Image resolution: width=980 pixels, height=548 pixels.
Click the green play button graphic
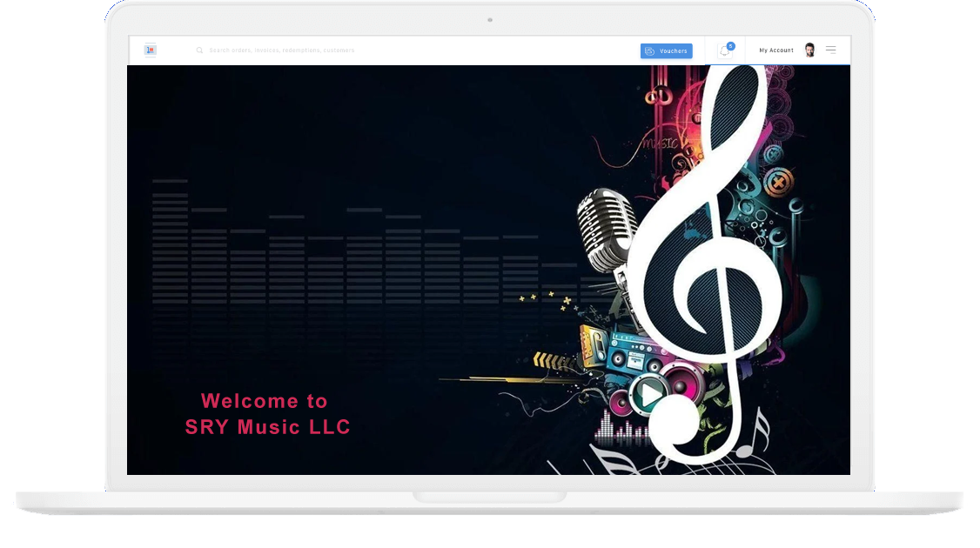(648, 394)
